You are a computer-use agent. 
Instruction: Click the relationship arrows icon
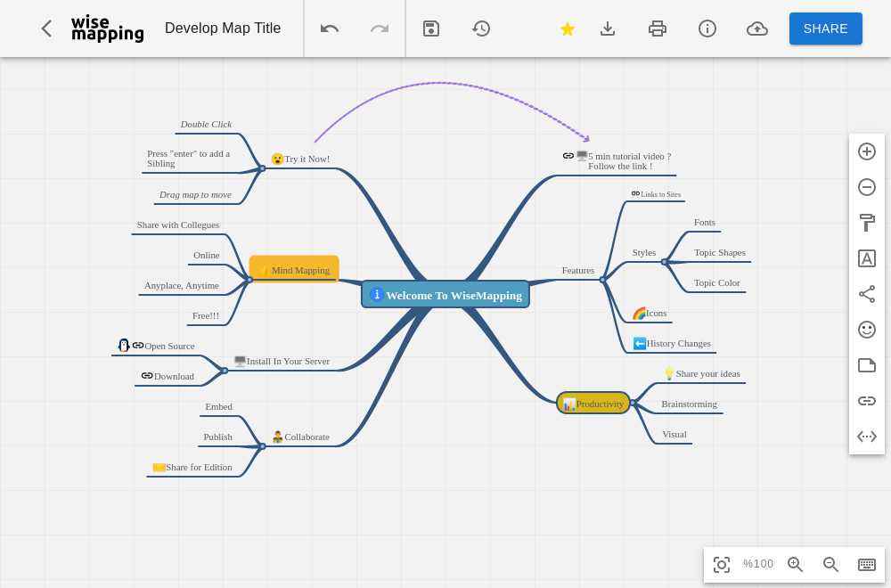(x=867, y=437)
